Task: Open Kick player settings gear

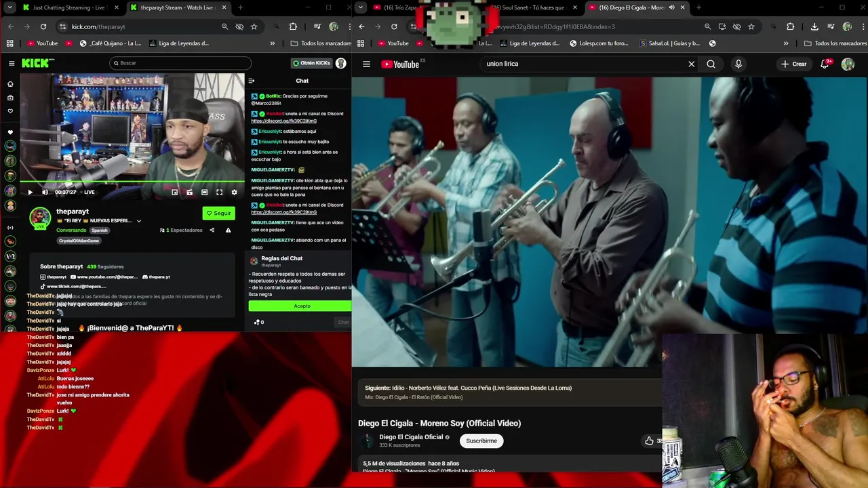Action: [234, 192]
